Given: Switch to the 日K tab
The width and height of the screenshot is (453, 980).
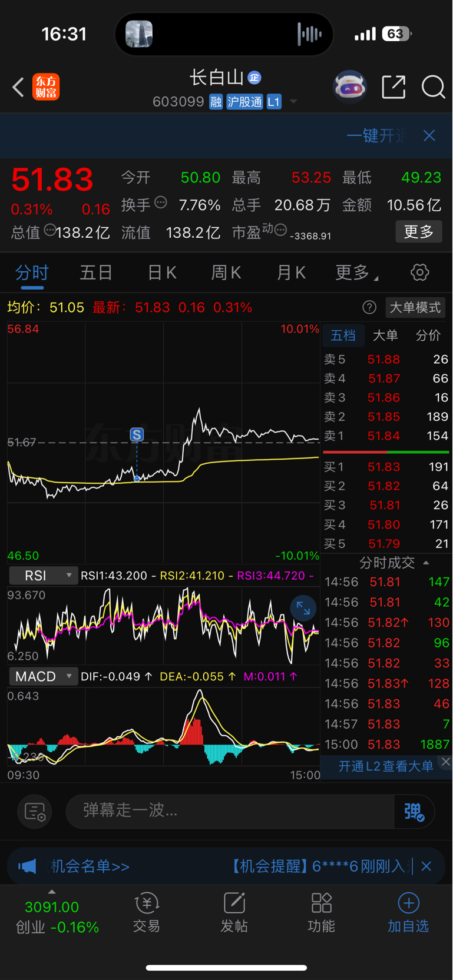Looking at the screenshot, I should 161,273.
